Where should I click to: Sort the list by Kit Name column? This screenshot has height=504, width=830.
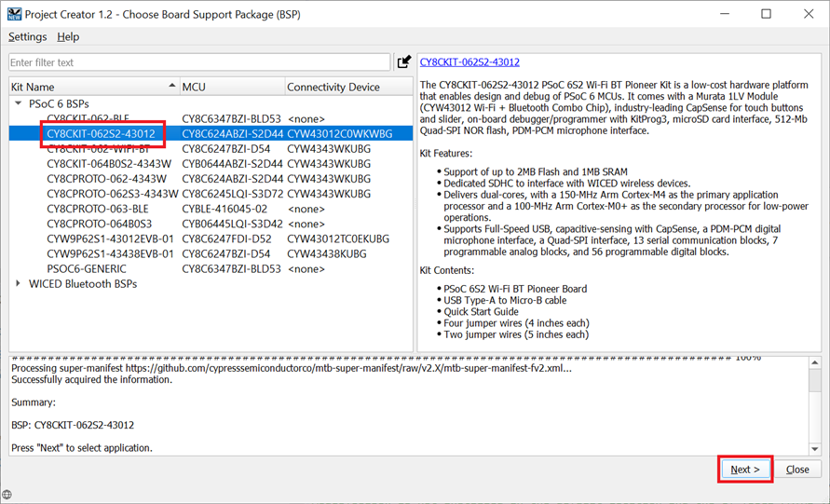coord(93,87)
